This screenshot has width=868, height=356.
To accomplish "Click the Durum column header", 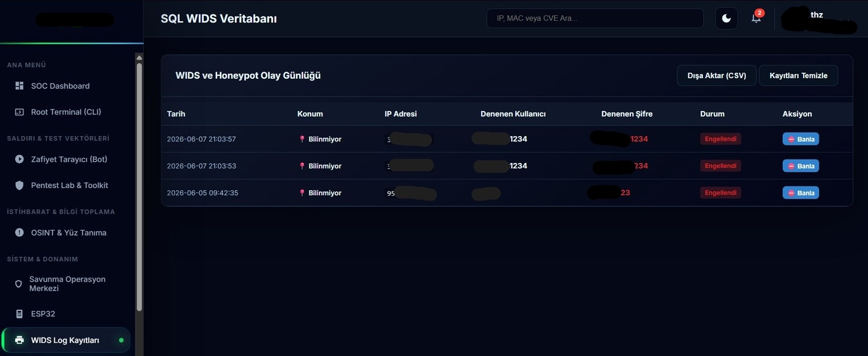I will click(712, 114).
